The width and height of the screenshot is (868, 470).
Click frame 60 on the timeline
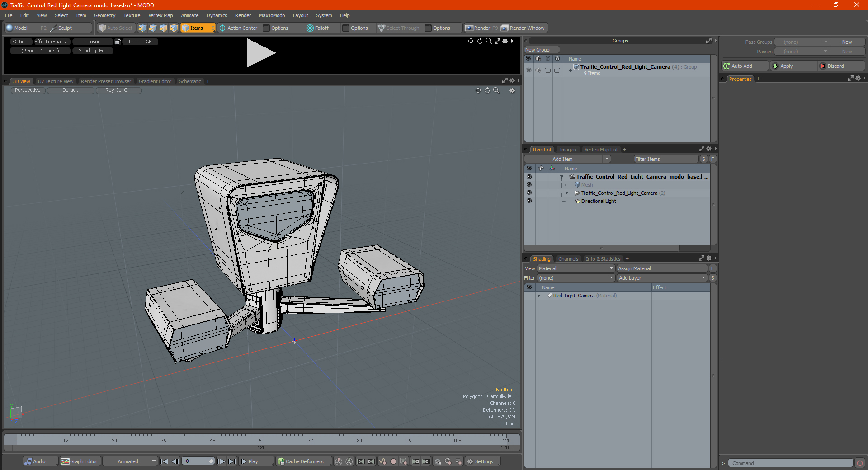[x=261, y=440]
